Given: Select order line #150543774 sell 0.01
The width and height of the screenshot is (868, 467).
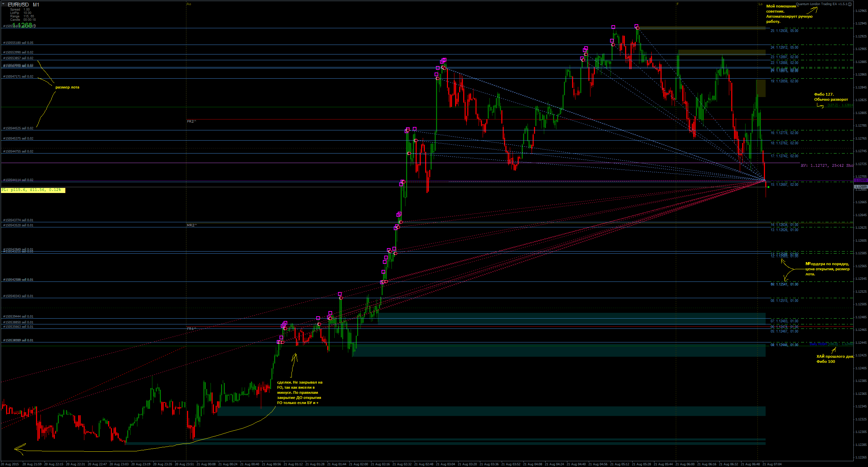Looking at the screenshot, I should coord(18,220).
